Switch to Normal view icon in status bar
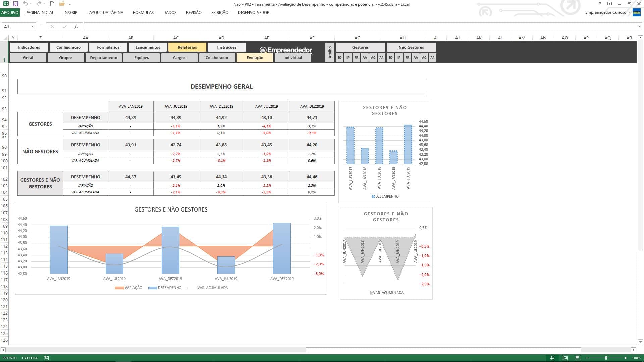The height and width of the screenshot is (362, 644). coord(552,358)
